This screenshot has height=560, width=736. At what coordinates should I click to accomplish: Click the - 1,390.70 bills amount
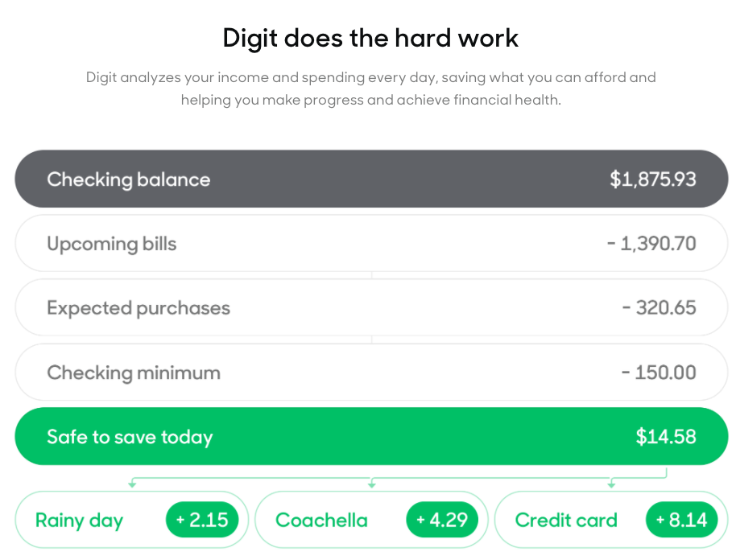(651, 244)
